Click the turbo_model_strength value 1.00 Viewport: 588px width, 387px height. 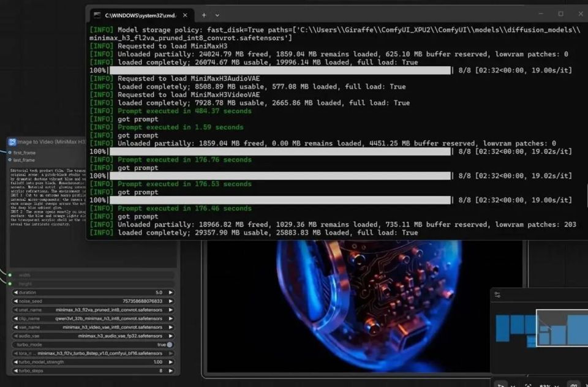158,362
